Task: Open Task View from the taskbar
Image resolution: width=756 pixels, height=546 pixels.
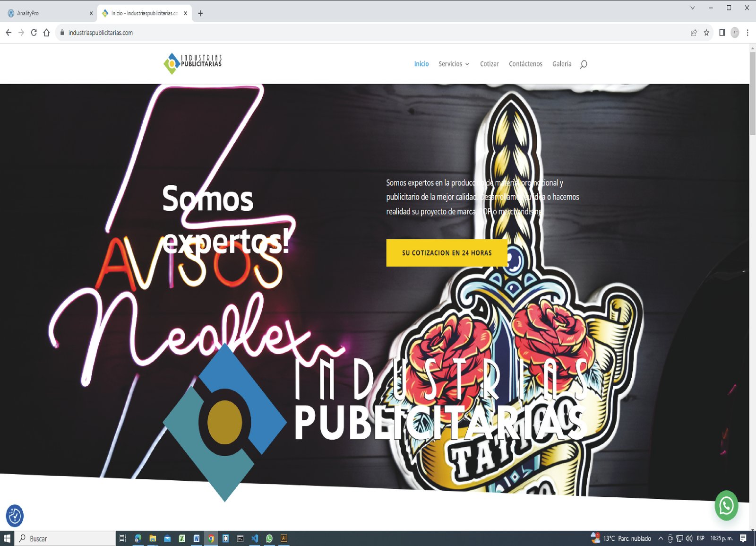Action: [122, 538]
